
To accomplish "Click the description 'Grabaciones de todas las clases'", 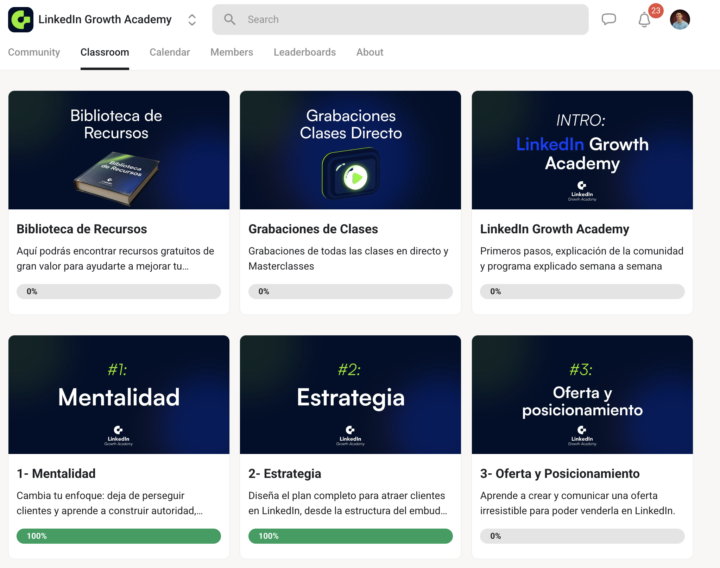I will click(349, 259).
